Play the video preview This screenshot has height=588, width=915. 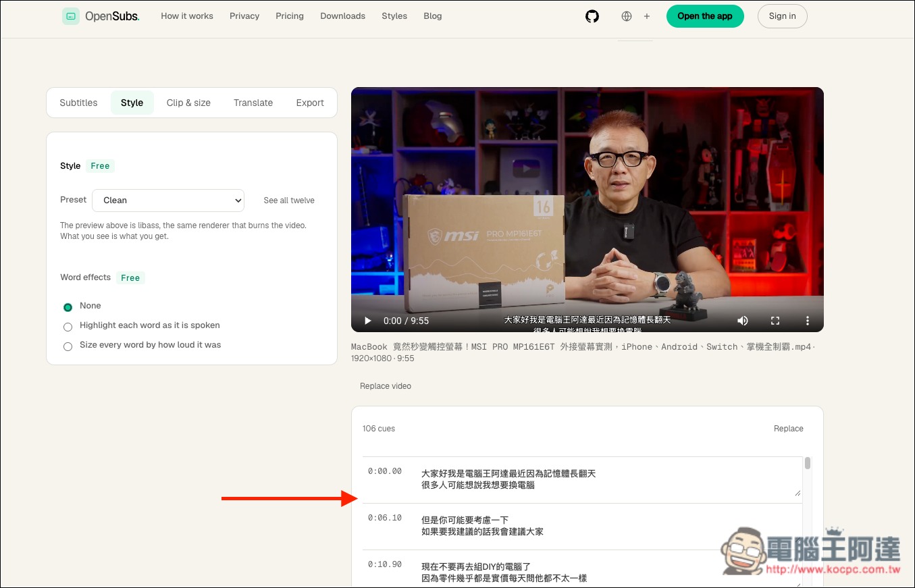(x=368, y=321)
